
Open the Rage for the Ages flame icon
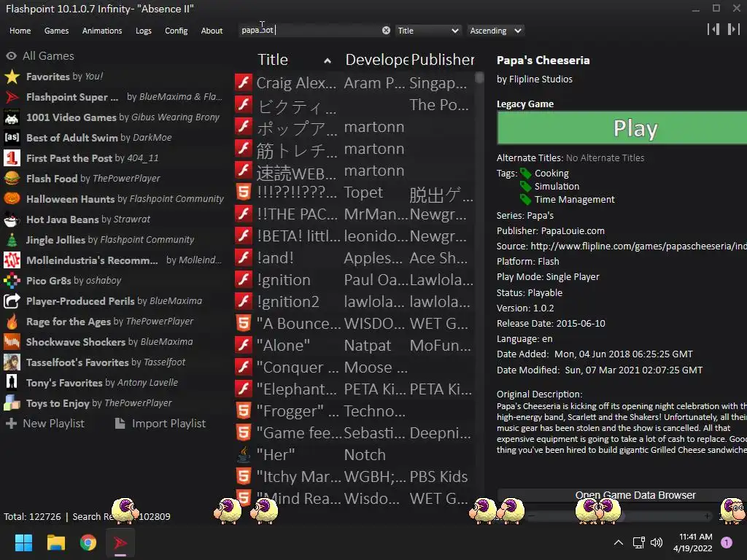pyautogui.click(x=12, y=322)
